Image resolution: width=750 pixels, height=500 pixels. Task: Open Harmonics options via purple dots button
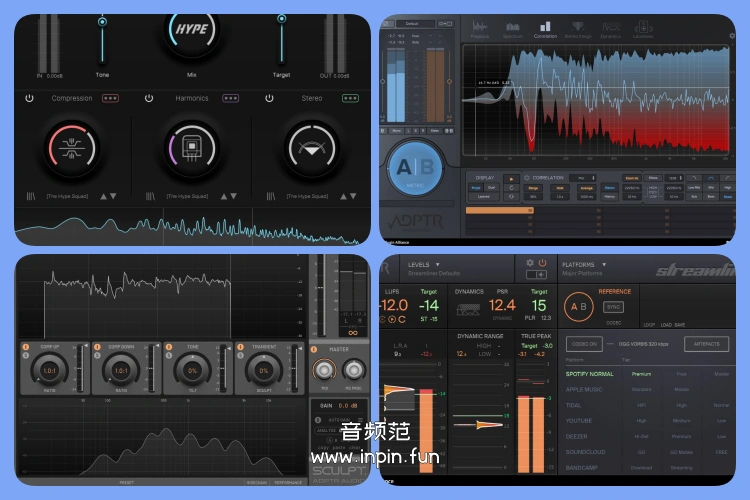(231, 98)
